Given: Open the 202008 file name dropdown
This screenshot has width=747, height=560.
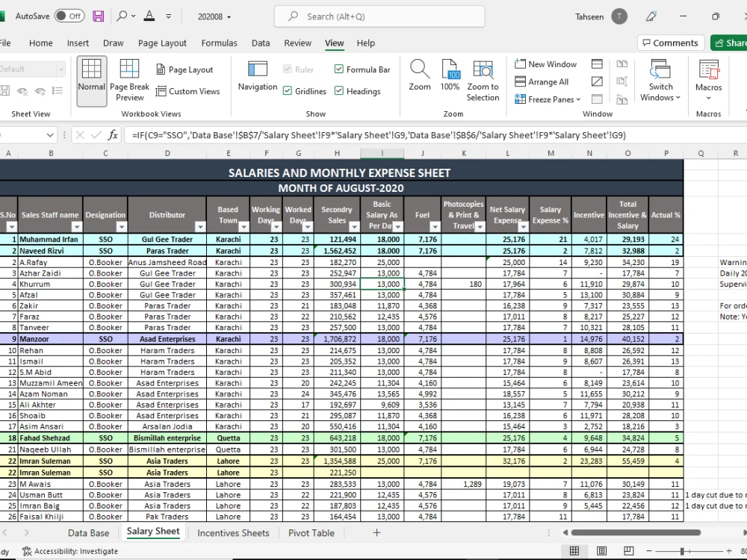Looking at the screenshot, I should [x=214, y=16].
